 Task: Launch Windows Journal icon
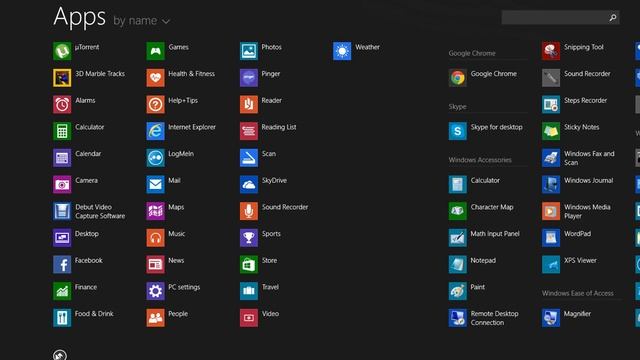551,184
